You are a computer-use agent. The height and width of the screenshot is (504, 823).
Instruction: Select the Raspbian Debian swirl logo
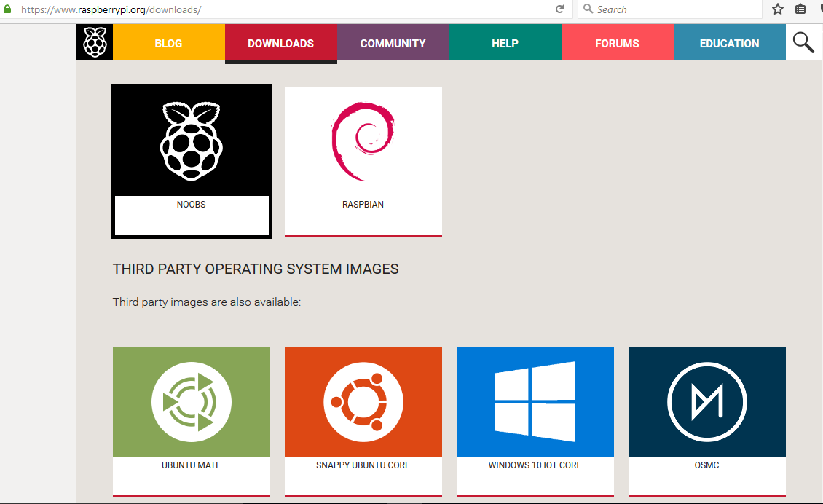363,142
